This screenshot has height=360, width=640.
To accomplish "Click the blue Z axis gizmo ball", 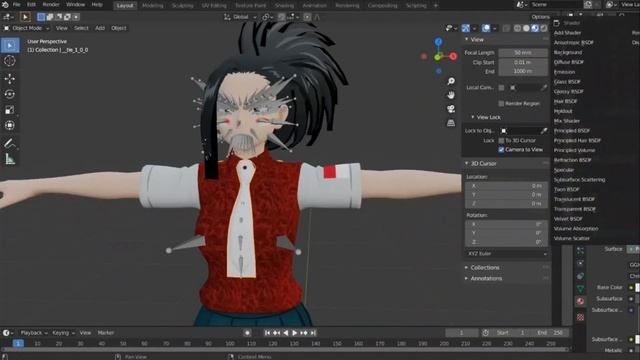I will (438, 42).
